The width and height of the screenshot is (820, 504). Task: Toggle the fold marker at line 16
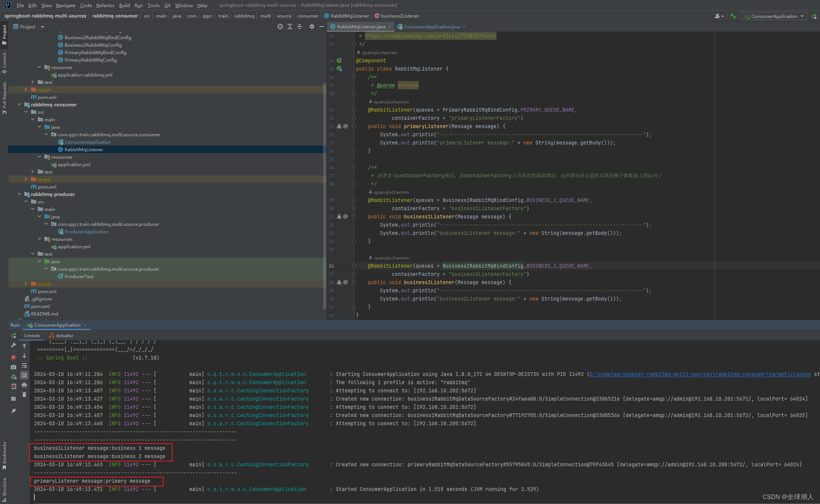(354, 77)
